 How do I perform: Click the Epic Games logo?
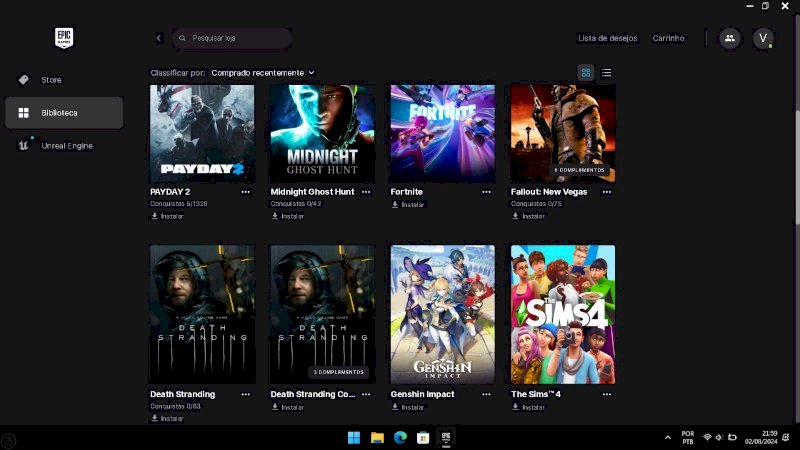tap(64, 38)
